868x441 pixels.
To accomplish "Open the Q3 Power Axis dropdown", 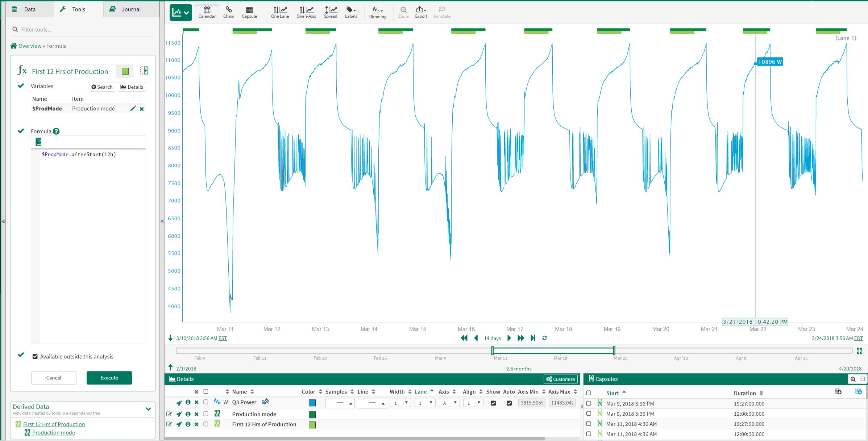I will pyautogui.click(x=449, y=403).
